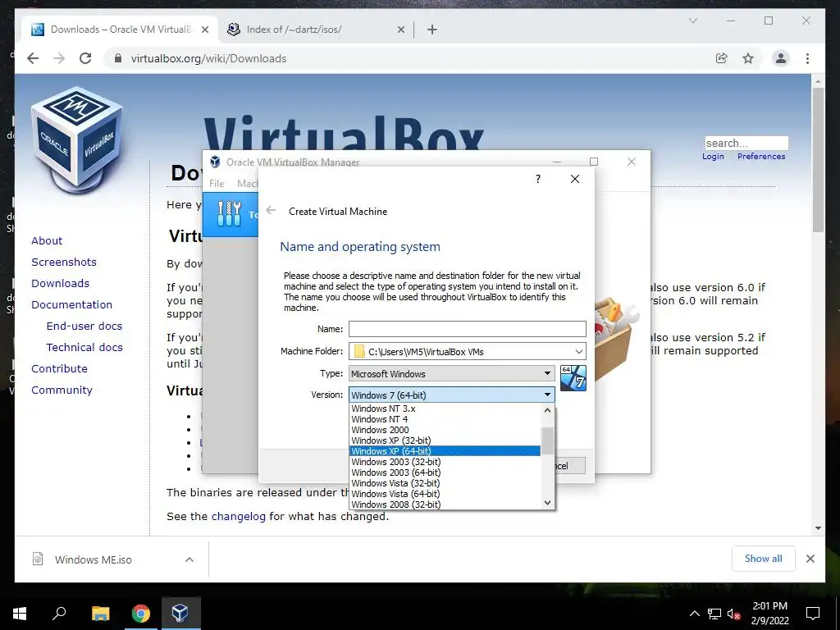Click the Chrome address bar URL

click(208, 58)
